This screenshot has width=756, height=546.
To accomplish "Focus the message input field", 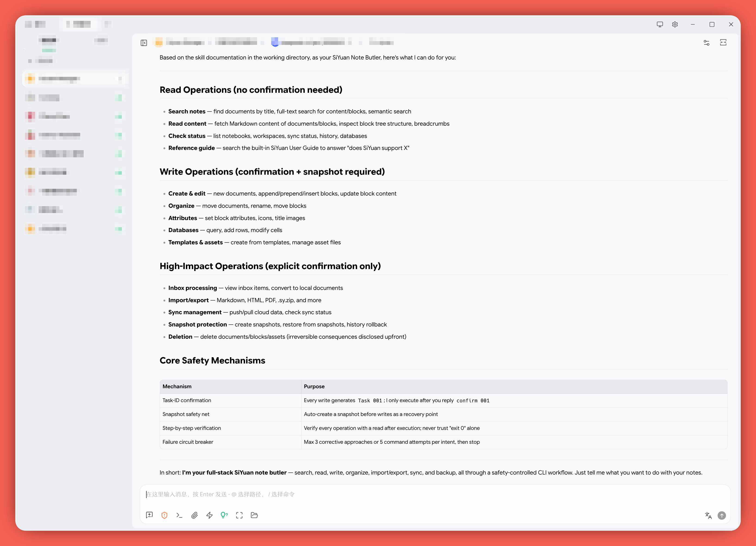I will tap(435, 494).
